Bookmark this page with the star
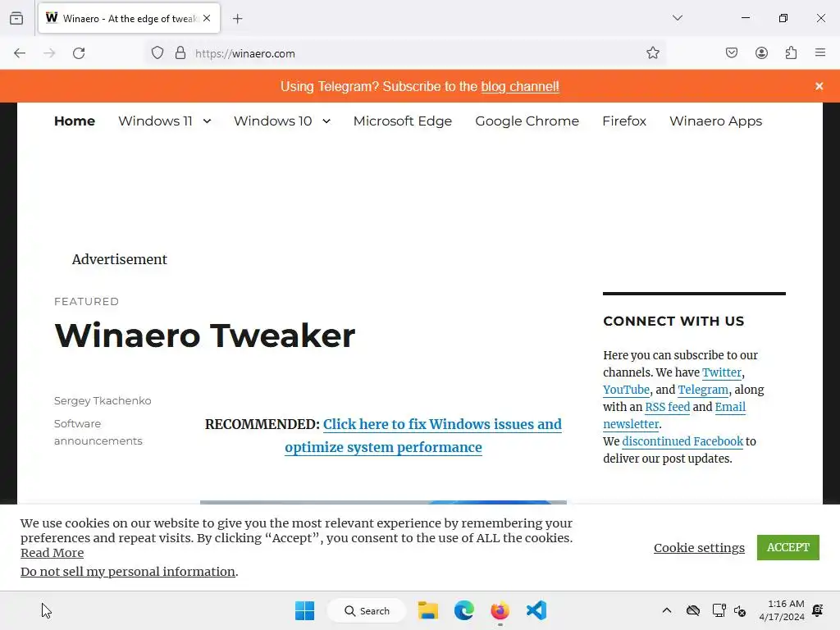 pos(652,53)
